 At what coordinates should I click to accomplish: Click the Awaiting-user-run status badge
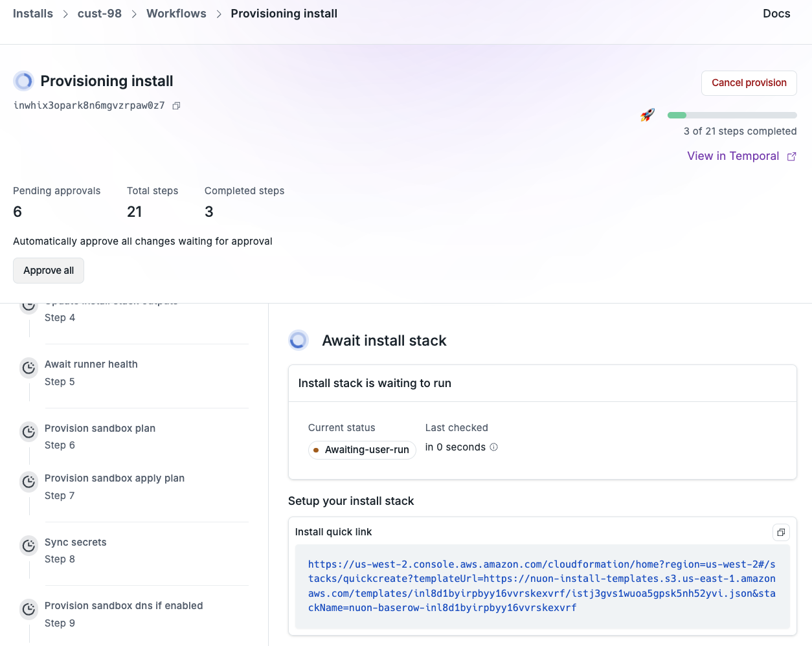click(x=362, y=449)
